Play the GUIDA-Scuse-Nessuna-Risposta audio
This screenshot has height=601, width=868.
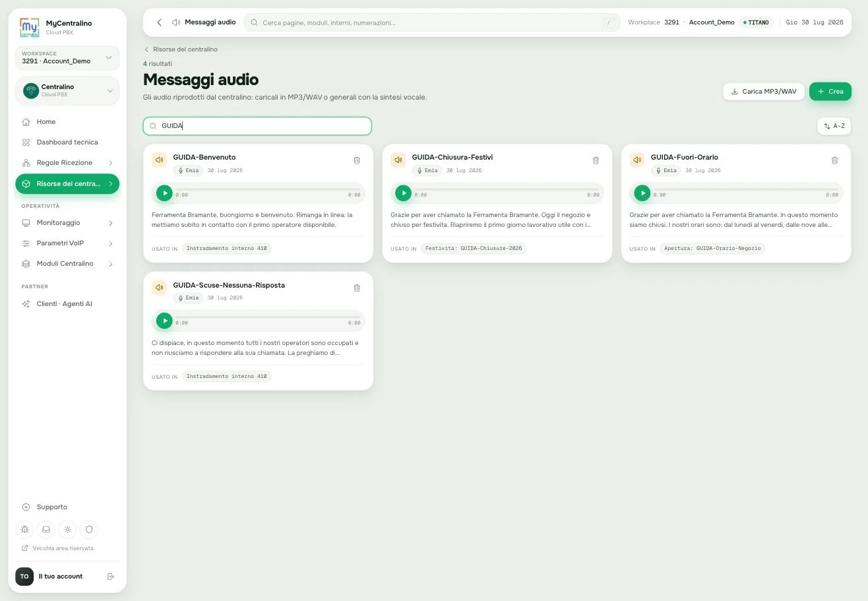[164, 321]
